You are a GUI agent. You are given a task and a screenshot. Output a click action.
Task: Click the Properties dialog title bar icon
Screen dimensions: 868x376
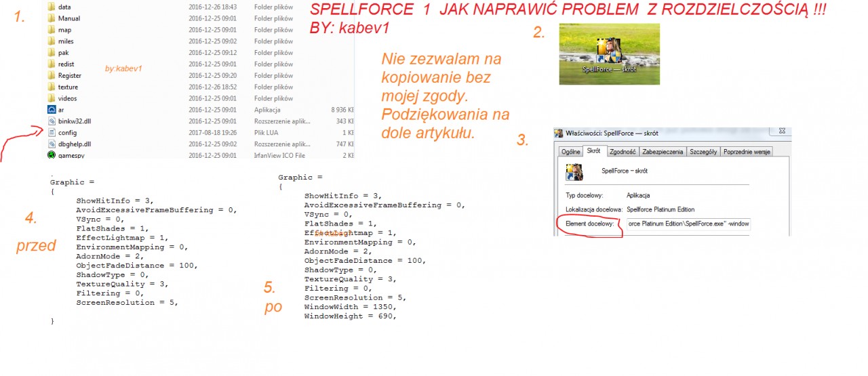click(x=557, y=133)
